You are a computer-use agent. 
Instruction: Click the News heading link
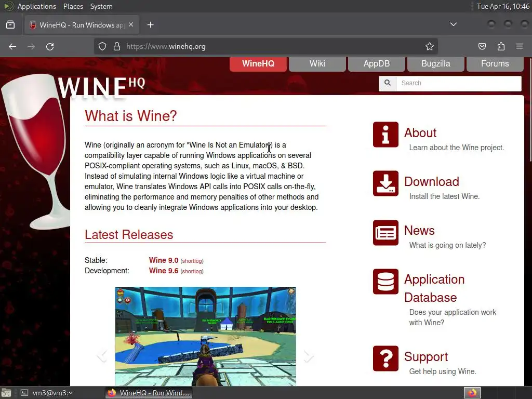pyautogui.click(x=419, y=230)
